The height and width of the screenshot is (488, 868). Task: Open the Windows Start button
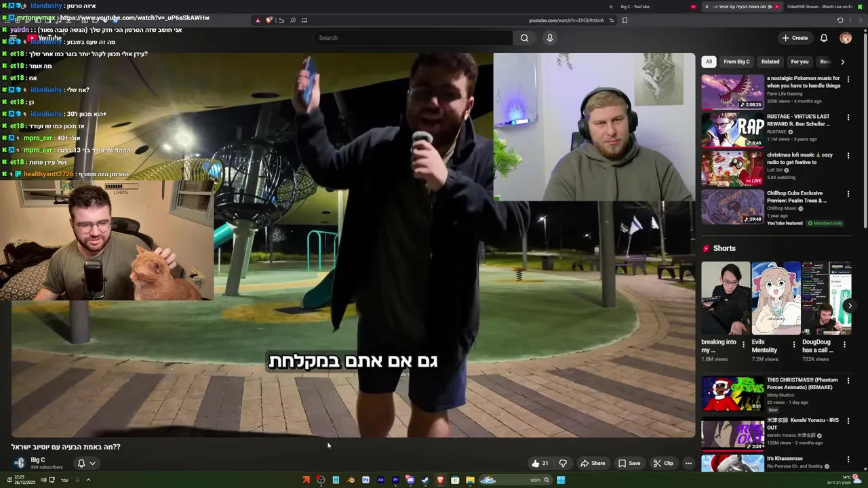(x=561, y=480)
